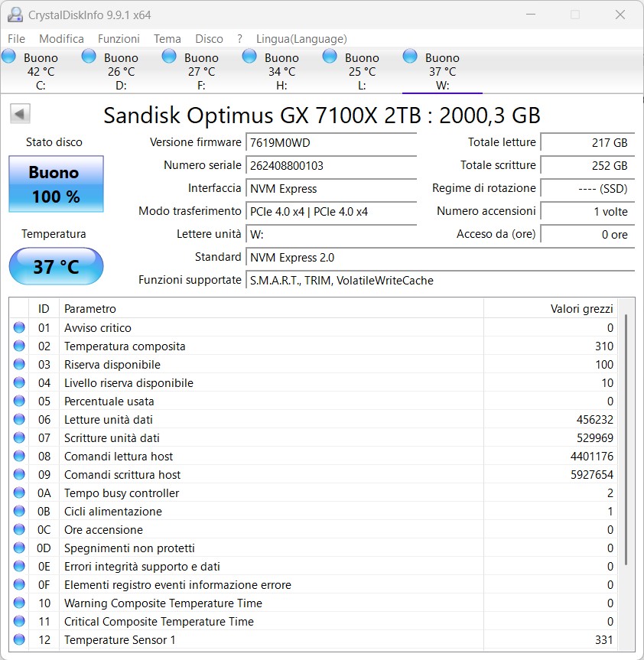644x660 pixels.
Task: Select drive L: status orb
Action: pyautogui.click(x=330, y=57)
